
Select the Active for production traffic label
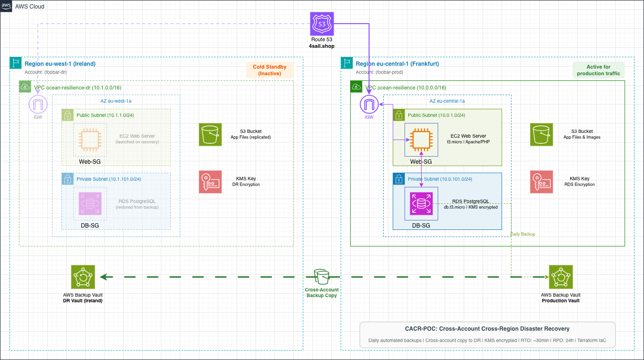point(598,70)
